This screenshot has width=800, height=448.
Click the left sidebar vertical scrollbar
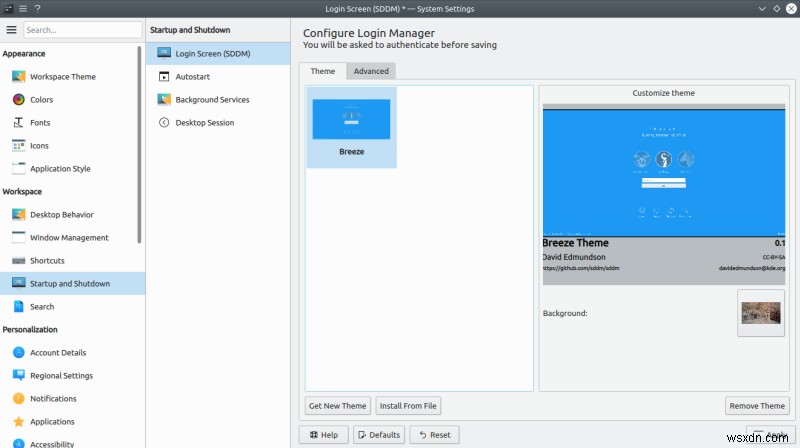[x=139, y=145]
